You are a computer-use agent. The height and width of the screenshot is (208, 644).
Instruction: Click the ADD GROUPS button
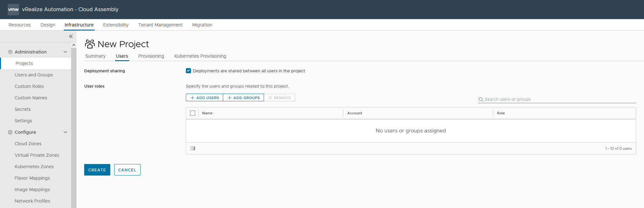[x=244, y=98]
